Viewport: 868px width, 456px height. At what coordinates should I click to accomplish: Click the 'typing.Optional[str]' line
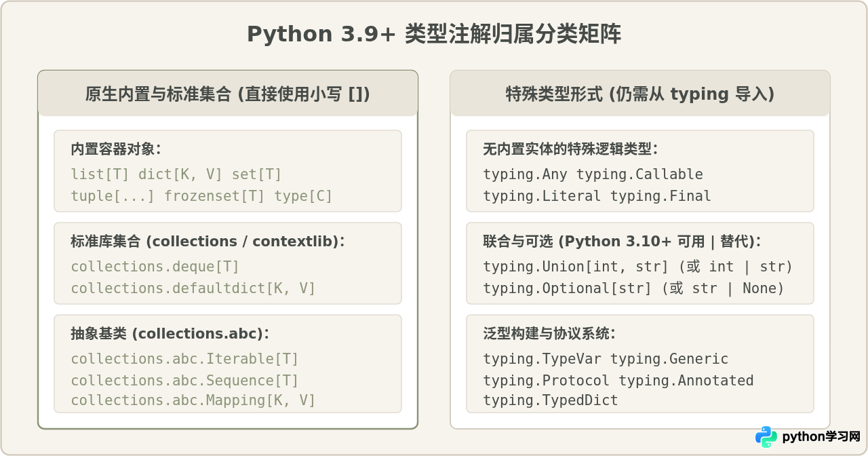pos(633,288)
